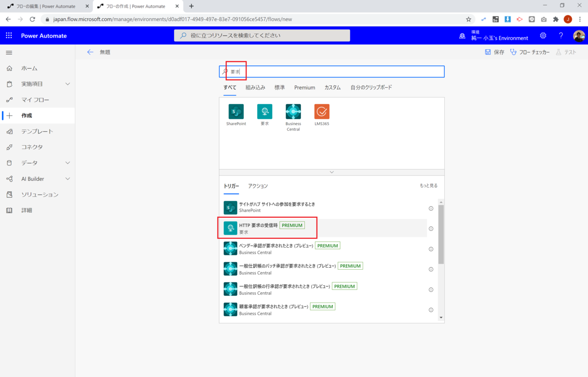
Task: Click the connector search field
Action: 332,72
